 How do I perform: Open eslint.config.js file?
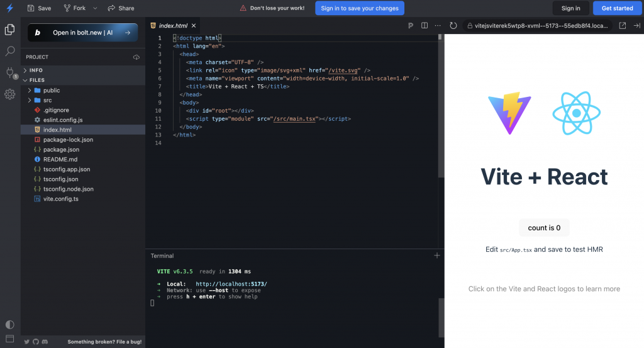(x=83, y=120)
